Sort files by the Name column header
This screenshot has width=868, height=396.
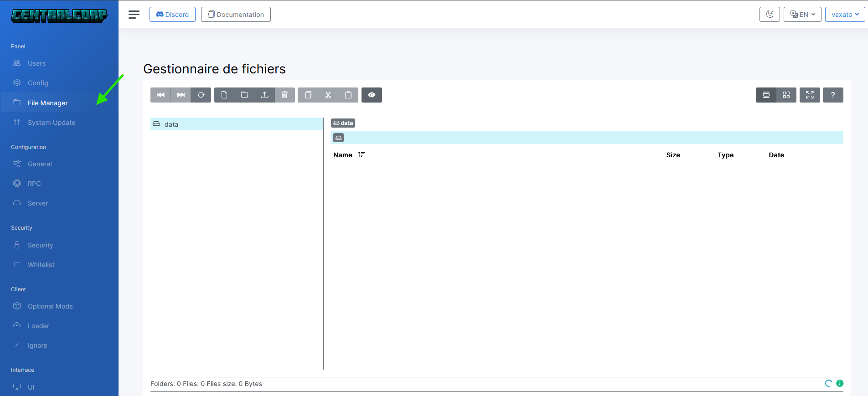click(x=343, y=155)
